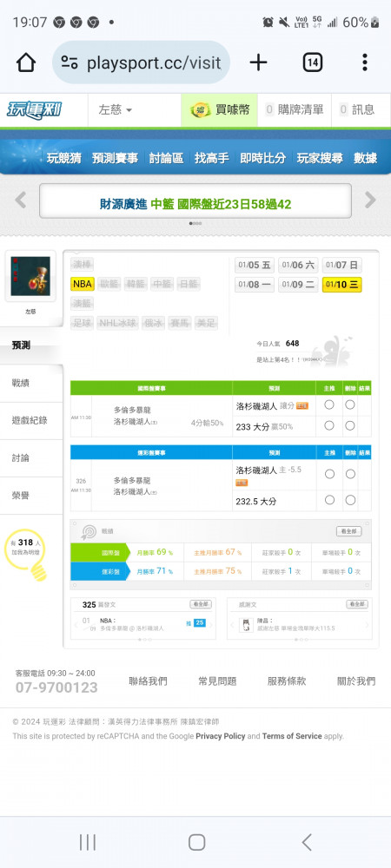Tap the playsport site logo
The image size is (391, 868).
pyautogui.click(x=35, y=109)
